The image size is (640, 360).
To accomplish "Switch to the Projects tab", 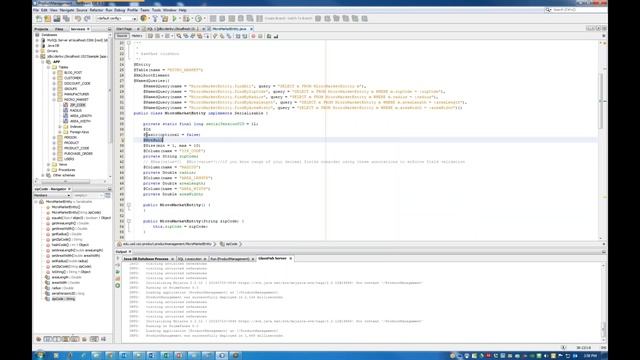I will (41, 29).
